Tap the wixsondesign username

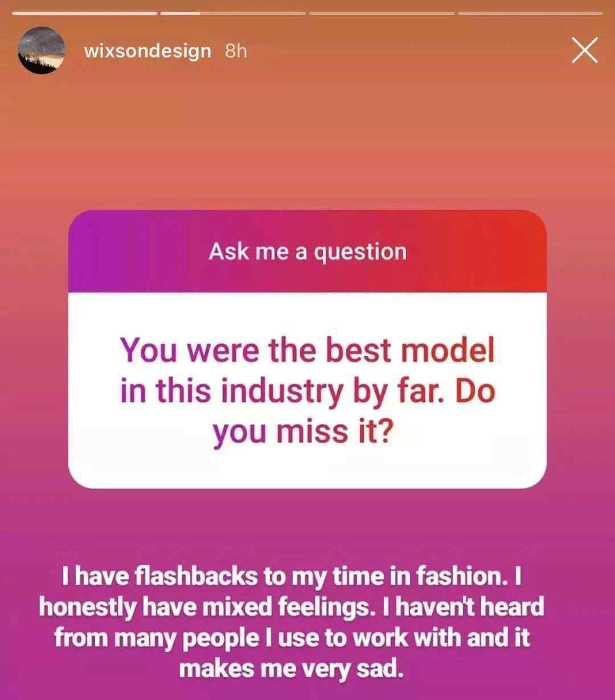[147, 51]
